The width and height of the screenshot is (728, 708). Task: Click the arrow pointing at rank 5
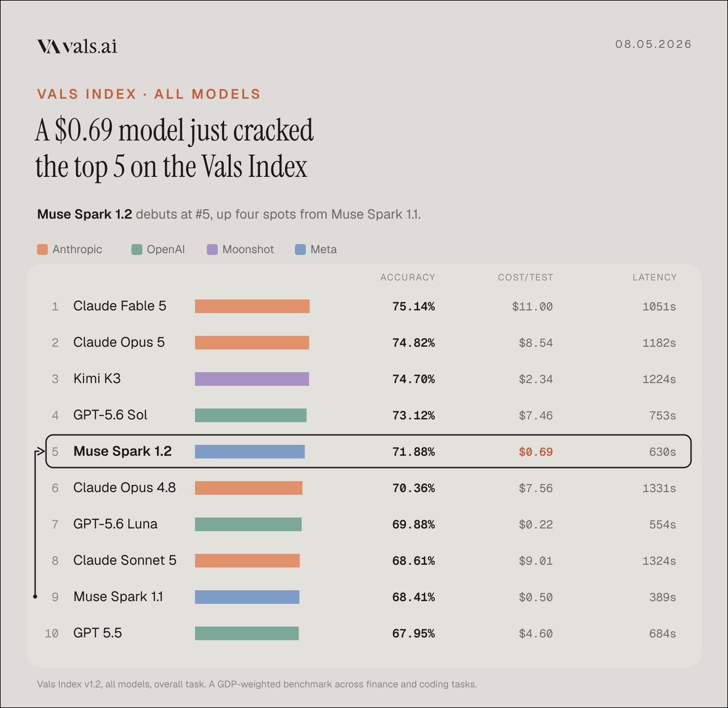click(x=40, y=451)
